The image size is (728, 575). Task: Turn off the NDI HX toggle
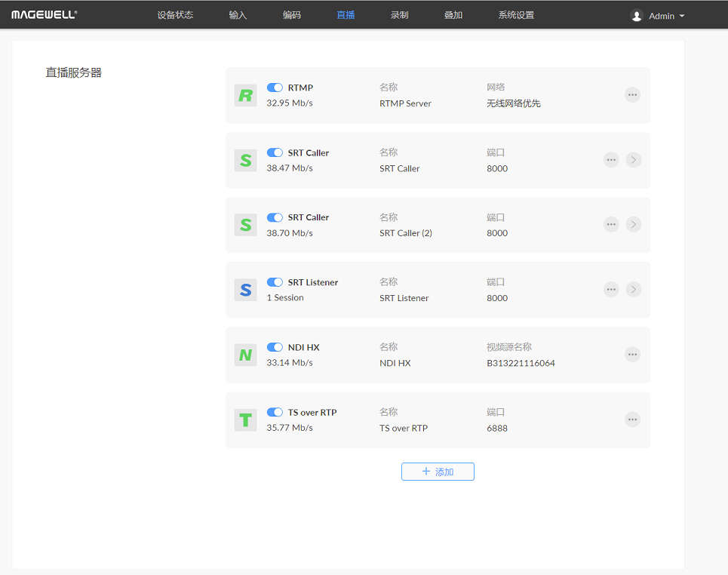pos(275,347)
